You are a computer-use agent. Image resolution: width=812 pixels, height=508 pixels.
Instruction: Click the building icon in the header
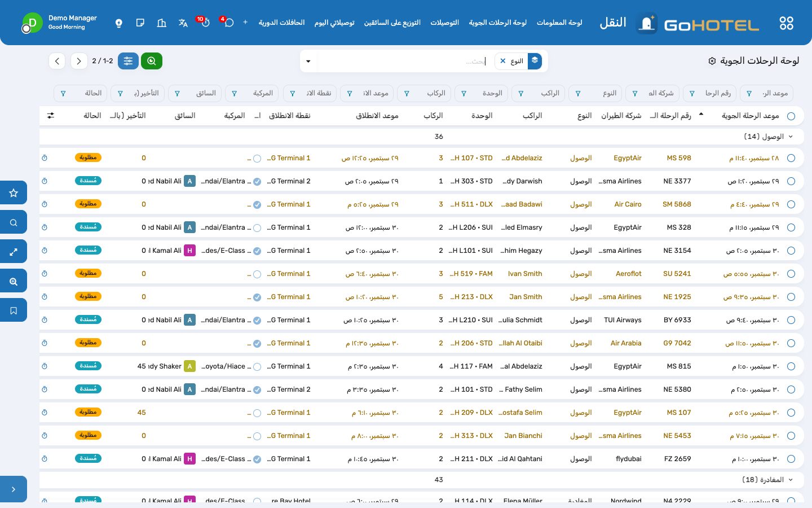162,23
